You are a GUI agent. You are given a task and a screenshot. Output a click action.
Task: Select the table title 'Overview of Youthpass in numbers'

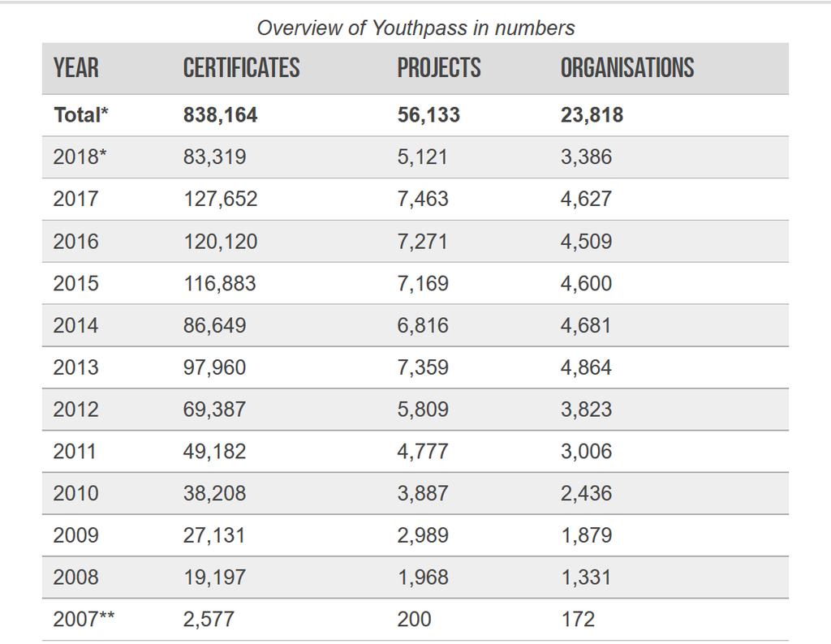(415, 28)
